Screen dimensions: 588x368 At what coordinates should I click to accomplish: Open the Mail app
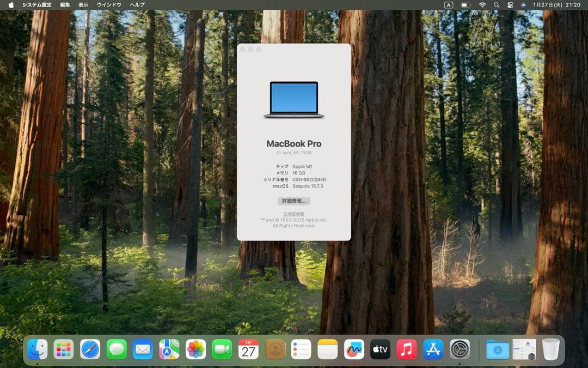point(142,349)
